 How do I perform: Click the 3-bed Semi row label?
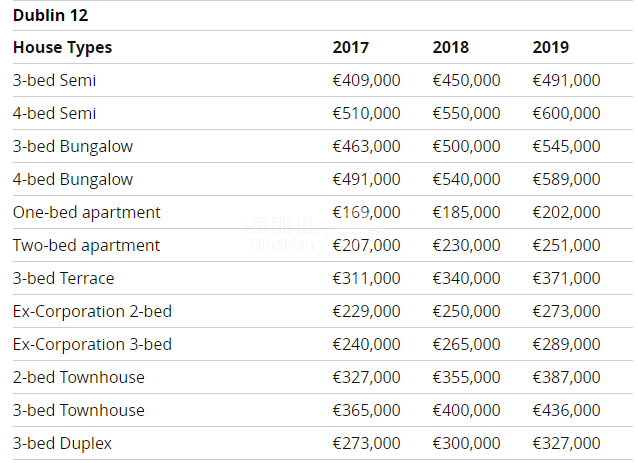coord(55,80)
